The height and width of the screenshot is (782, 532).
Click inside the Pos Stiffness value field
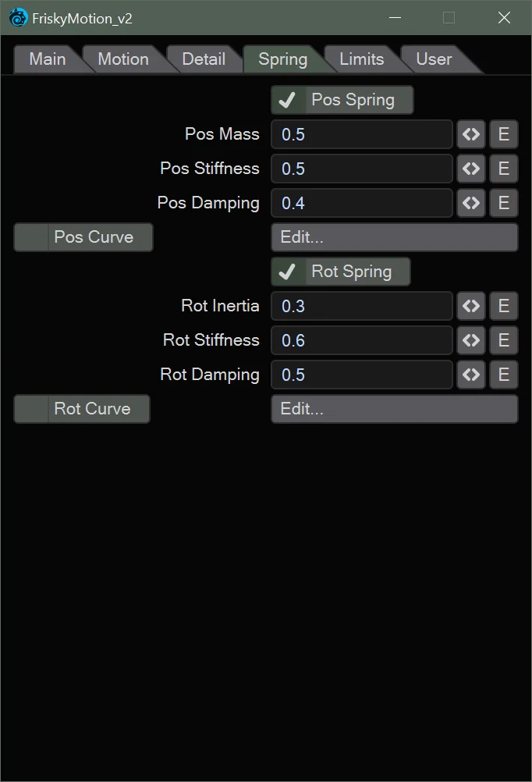coord(361,169)
